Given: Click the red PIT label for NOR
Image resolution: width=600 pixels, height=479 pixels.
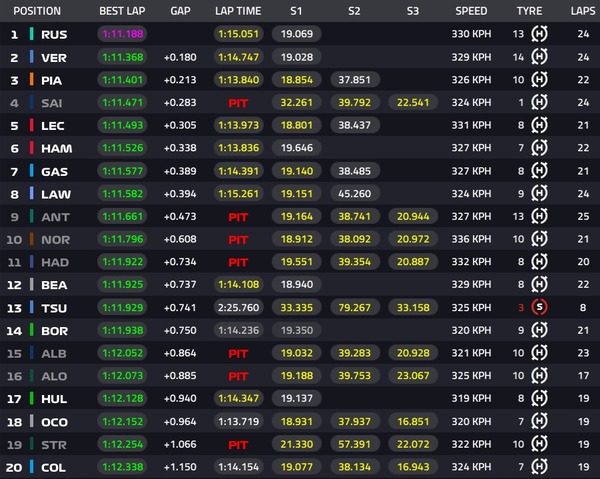Looking at the screenshot, I should coord(238,240).
